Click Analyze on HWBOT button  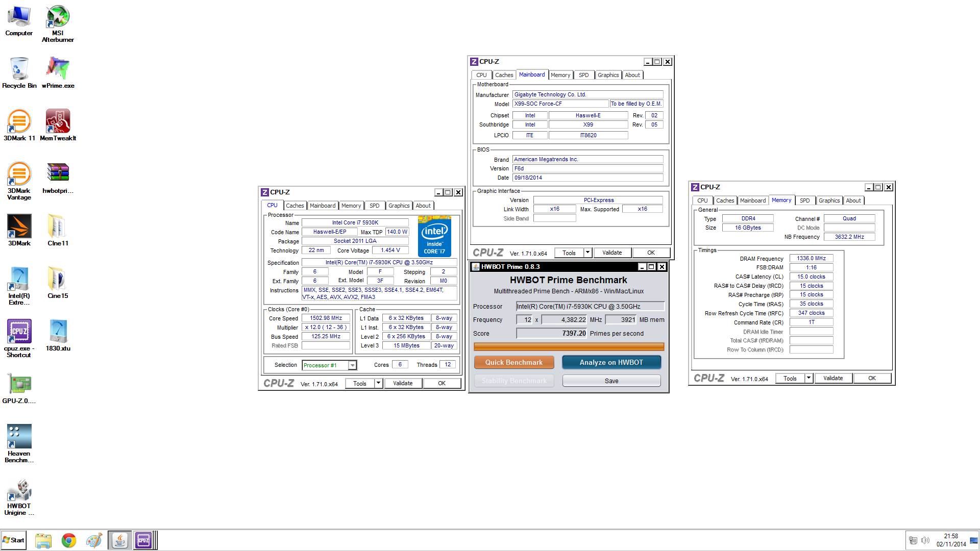click(611, 362)
